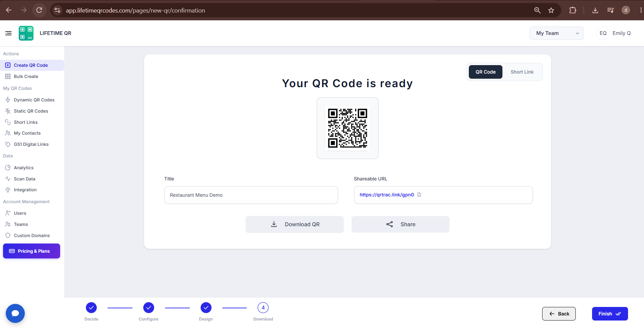
Task: Open the hamburger sidebar menu
Action: tap(8, 33)
